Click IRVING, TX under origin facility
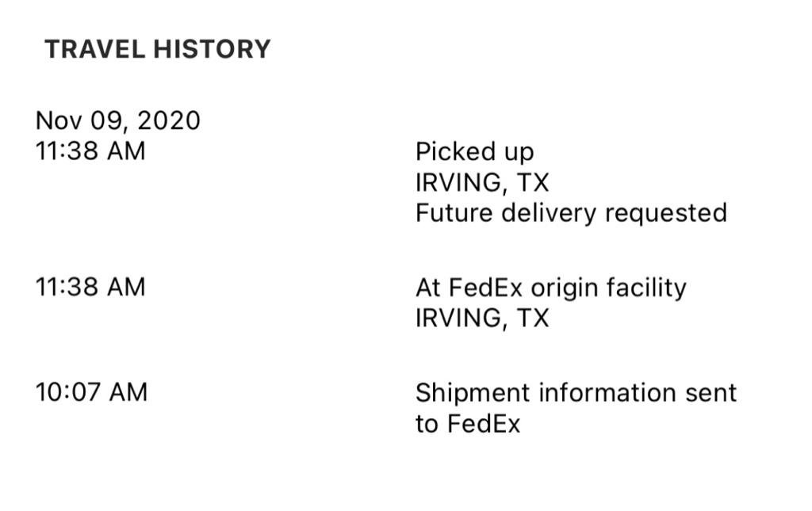 click(x=482, y=318)
